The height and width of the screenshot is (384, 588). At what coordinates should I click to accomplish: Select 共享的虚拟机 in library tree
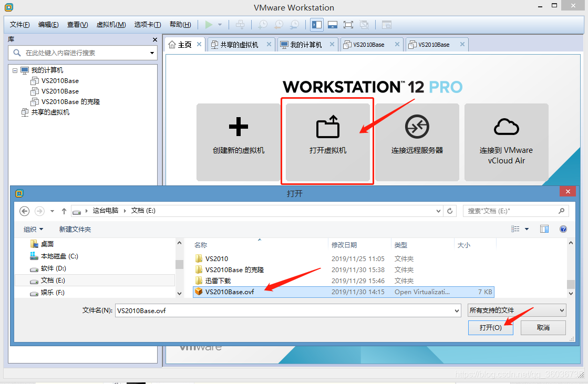click(x=50, y=112)
